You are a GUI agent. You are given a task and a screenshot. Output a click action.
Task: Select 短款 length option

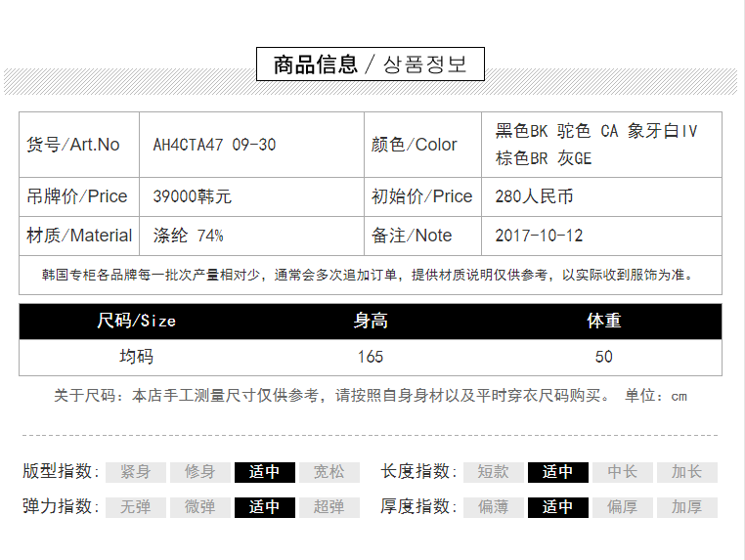click(x=494, y=472)
